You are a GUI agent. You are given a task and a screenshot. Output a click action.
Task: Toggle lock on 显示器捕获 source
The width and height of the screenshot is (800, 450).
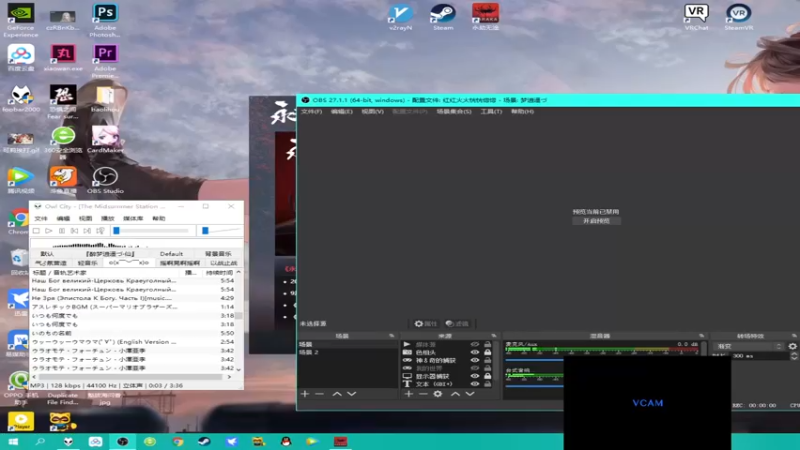pos(488,376)
